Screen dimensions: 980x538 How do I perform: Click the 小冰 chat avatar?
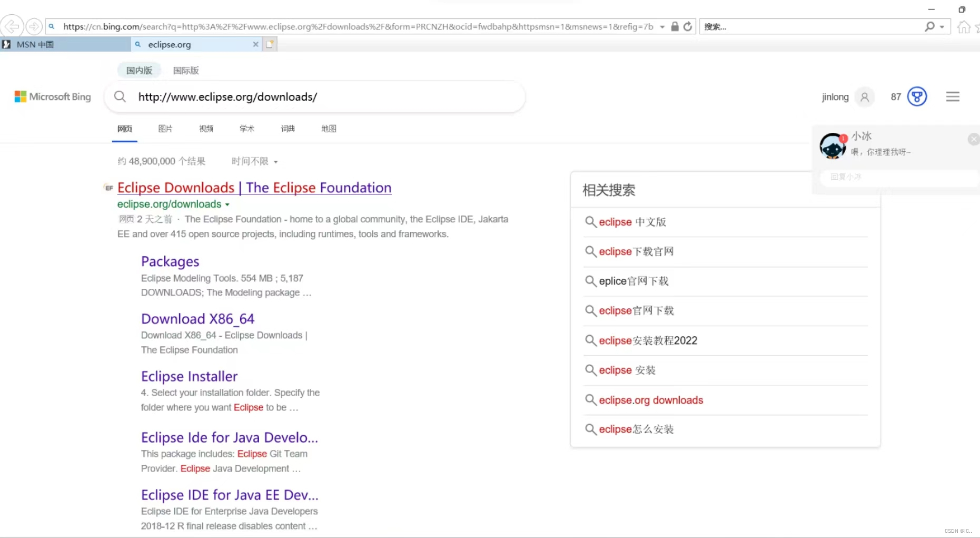[x=833, y=146]
